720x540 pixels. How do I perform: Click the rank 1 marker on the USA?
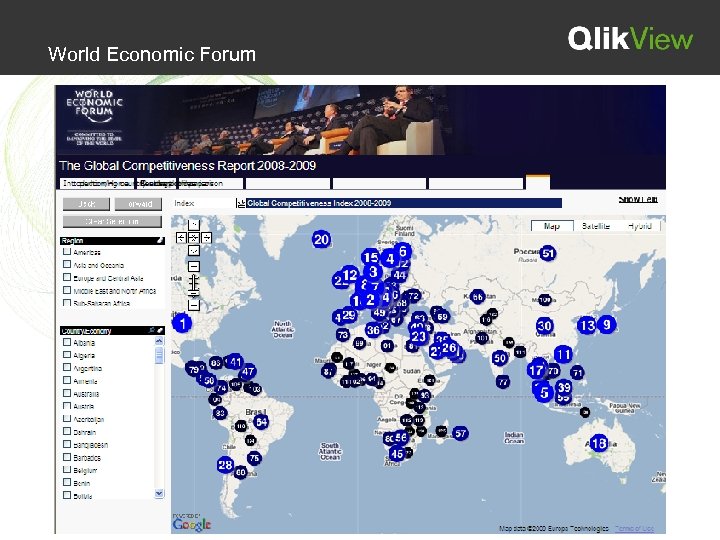pos(182,323)
